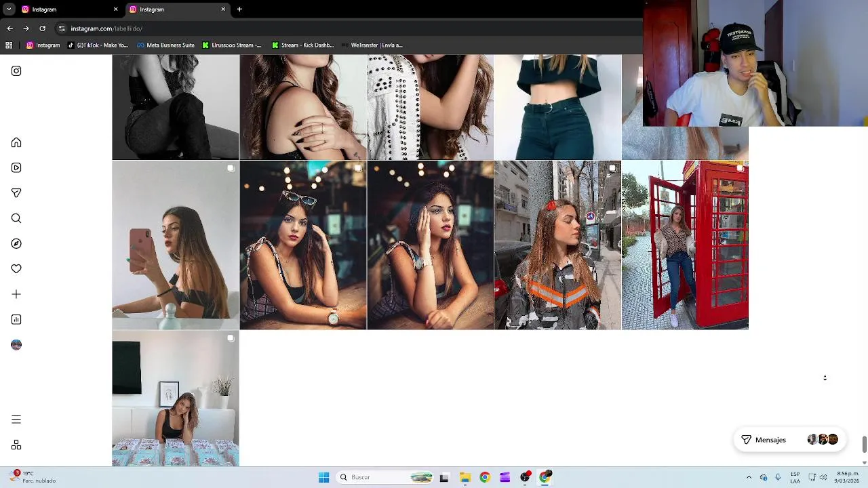
Task: Click the microphone icon in system tray
Action: pos(778,477)
